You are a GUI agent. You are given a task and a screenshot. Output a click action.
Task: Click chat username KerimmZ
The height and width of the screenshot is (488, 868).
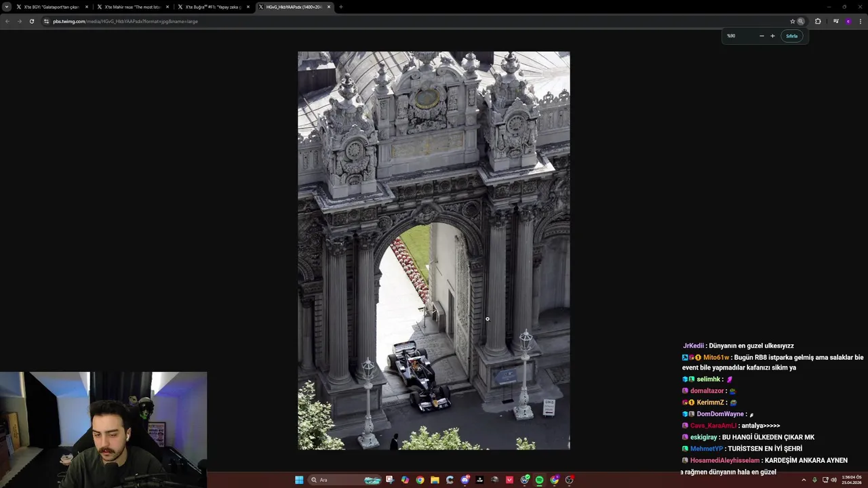point(711,403)
